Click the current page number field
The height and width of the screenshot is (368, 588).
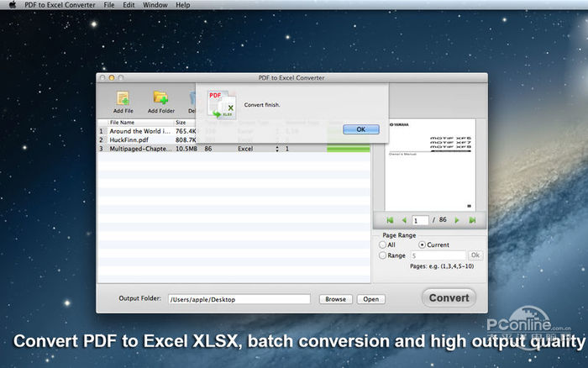(420, 220)
